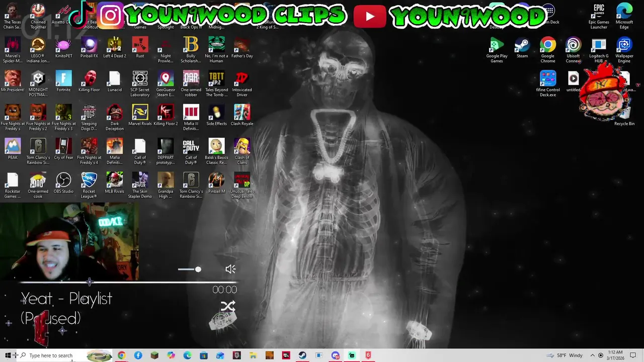Select the Cry of Fear desktop icon

tap(63, 148)
